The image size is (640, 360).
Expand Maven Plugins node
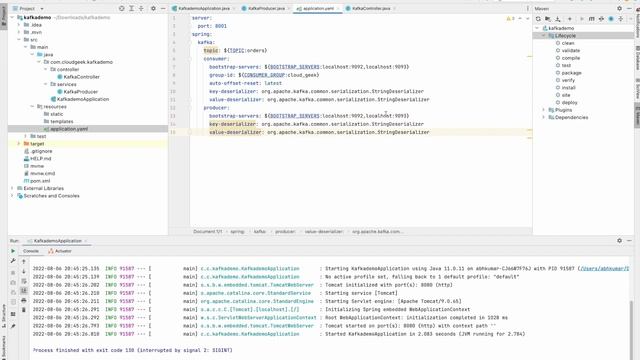(x=544, y=110)
